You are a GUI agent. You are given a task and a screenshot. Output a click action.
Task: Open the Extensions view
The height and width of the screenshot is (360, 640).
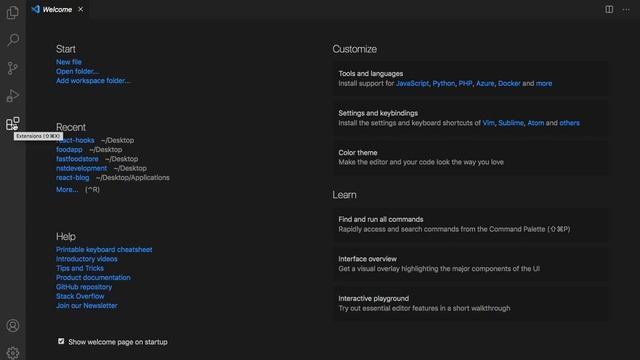[x=13, y=123]
